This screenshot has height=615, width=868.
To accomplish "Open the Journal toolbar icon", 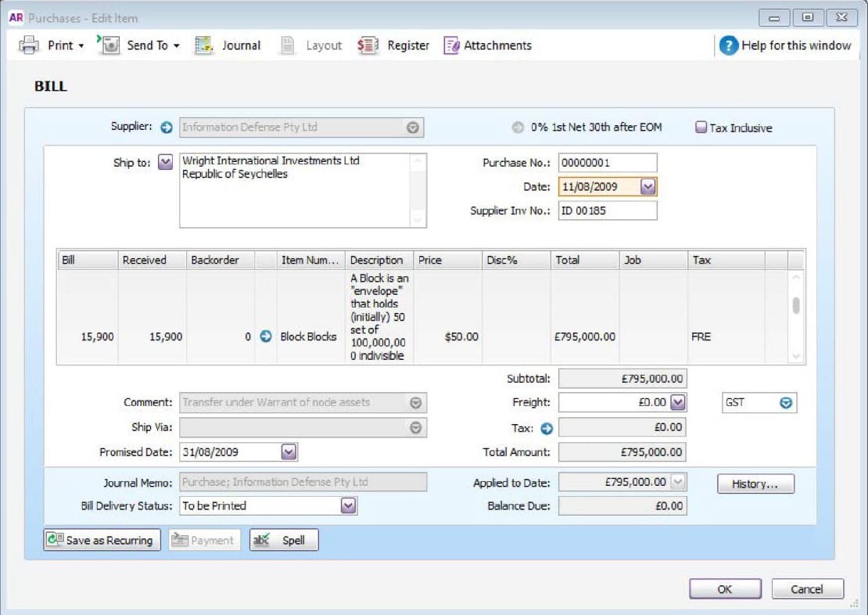I will (x=203, y=45).
